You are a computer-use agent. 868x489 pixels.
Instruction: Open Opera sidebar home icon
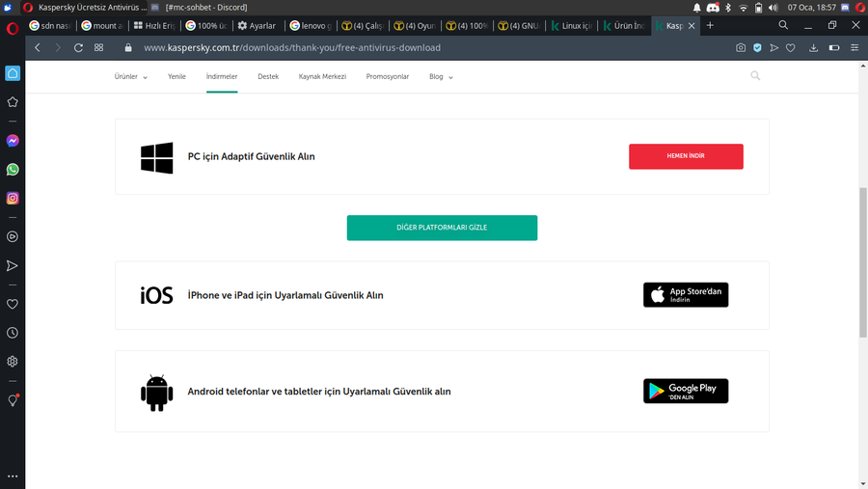[x=13, y=73]
